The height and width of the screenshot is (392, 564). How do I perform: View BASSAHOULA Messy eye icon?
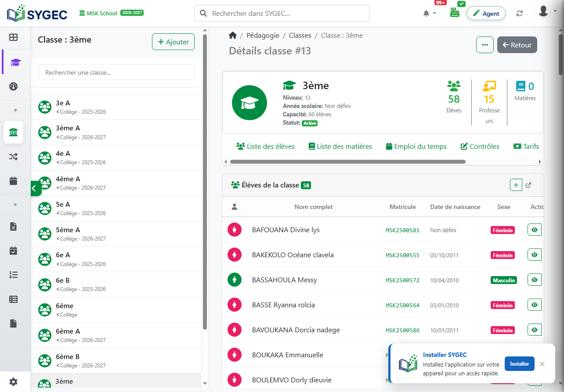[x=535, y=280]
